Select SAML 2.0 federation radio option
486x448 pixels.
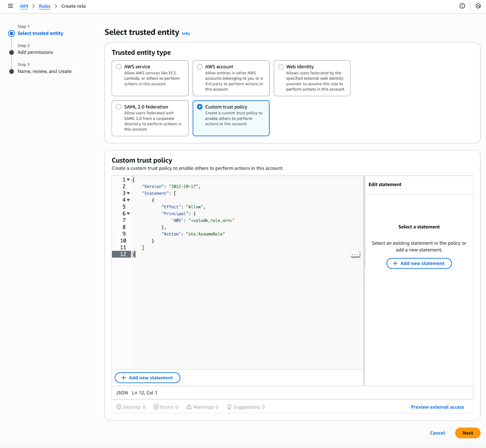tap(119, 107)
